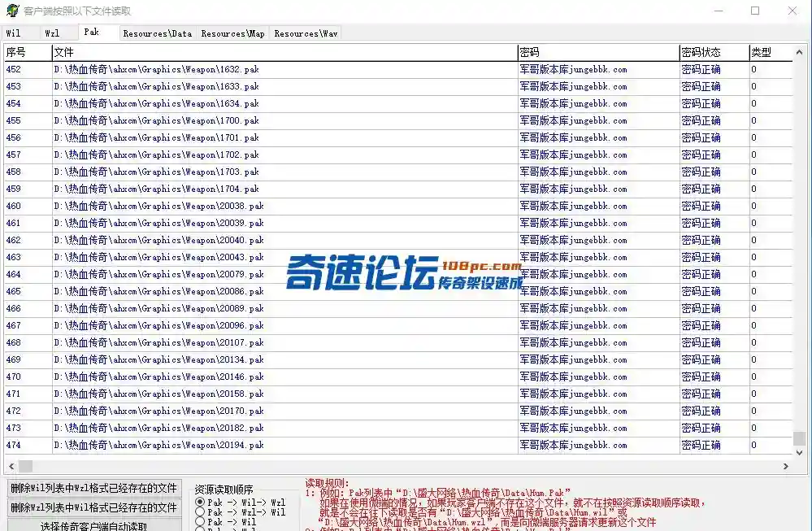This screenshot has height=531, width=812.
Task: Select file path Weapon\20038.pak
Action: (159, 207)
